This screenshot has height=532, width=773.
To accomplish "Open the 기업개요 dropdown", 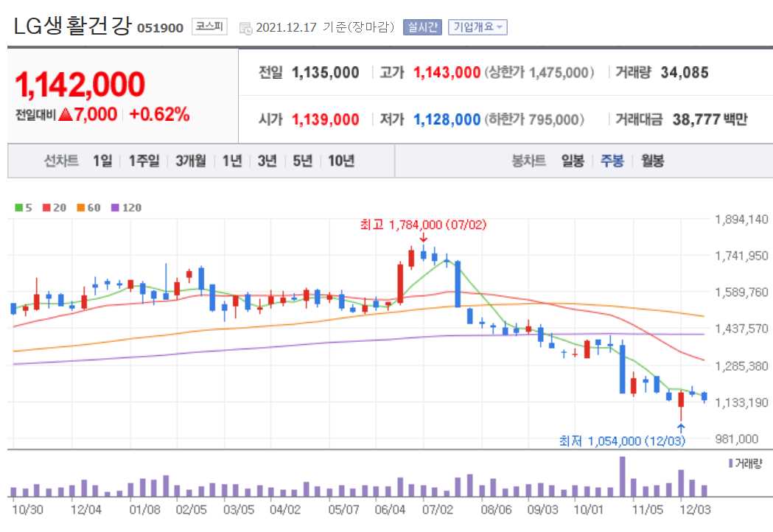I will (x=479, y=27).
